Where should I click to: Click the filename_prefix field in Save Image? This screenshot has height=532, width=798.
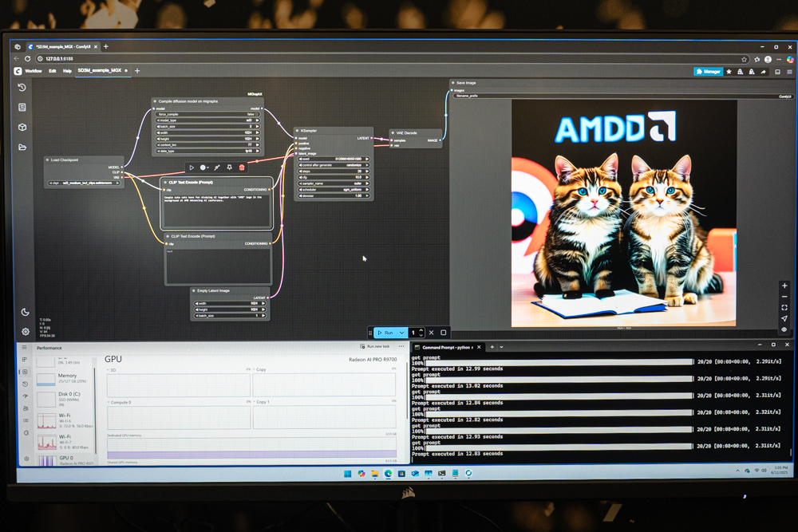[x=623, y=97]
